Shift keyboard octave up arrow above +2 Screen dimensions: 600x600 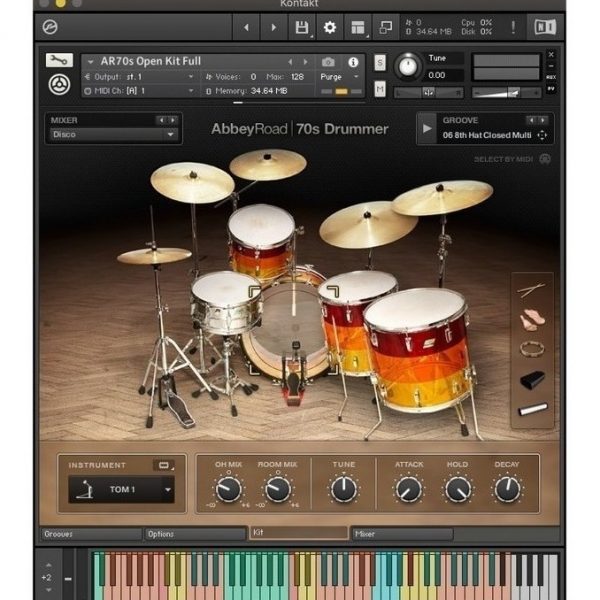pos(48,565)
